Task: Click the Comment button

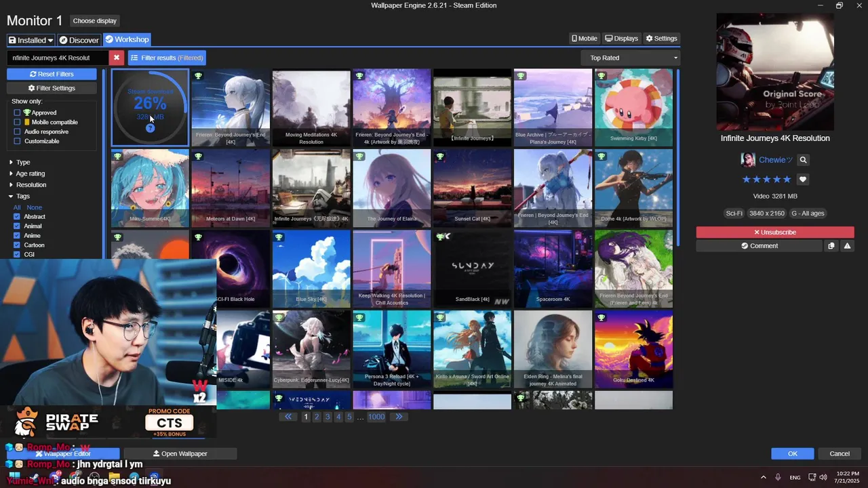Action: point(759,246)
